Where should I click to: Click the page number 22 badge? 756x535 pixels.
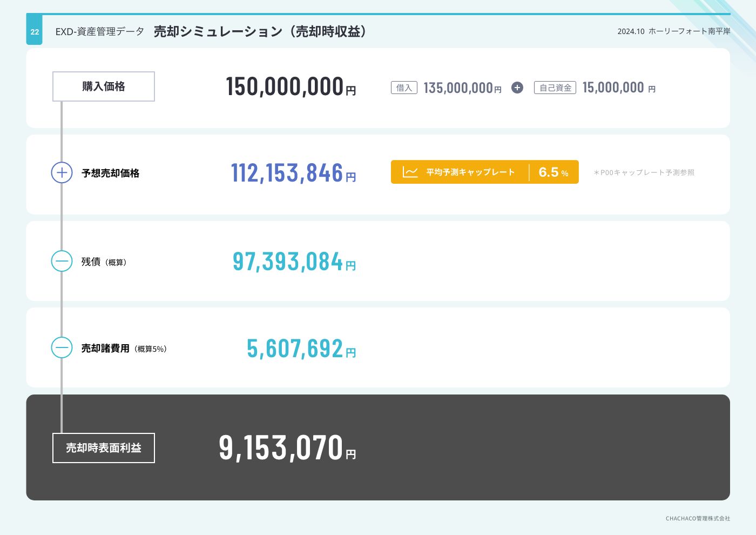(x=35, y=32)
